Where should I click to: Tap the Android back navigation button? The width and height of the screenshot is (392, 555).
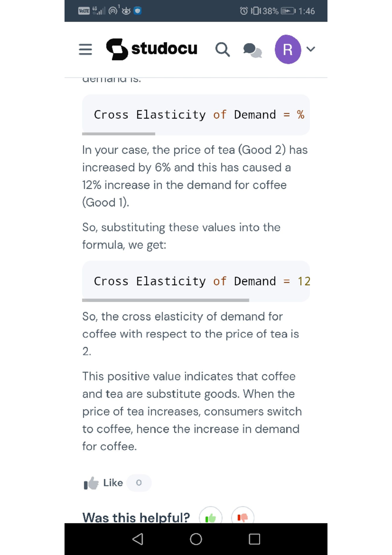click(x=138, y=539)
